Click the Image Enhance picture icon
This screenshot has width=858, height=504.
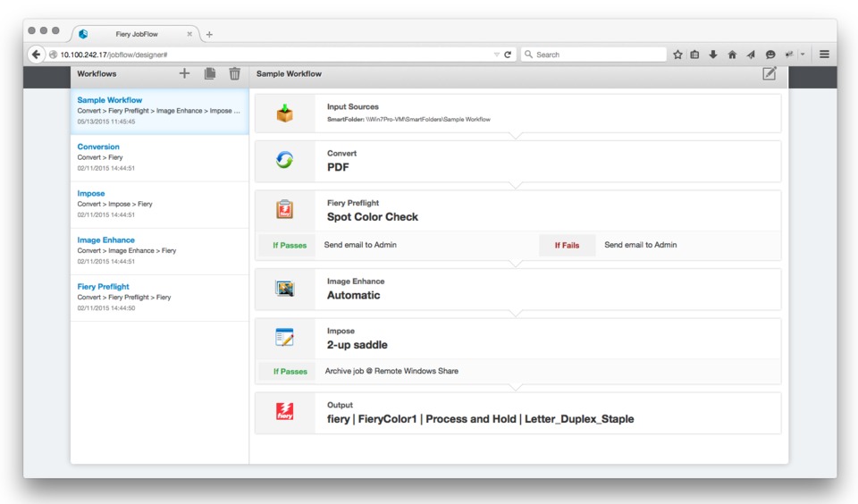pos(284,288)
